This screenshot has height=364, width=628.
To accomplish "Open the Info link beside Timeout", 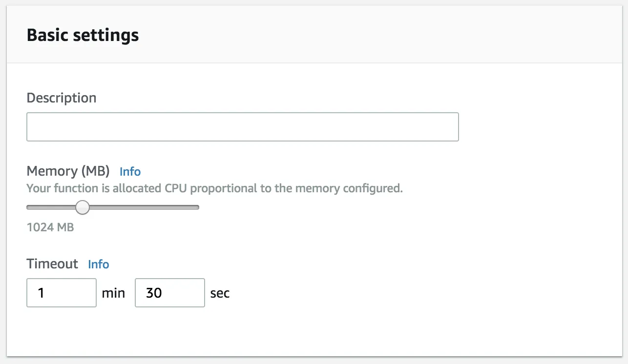I will 98,264.
